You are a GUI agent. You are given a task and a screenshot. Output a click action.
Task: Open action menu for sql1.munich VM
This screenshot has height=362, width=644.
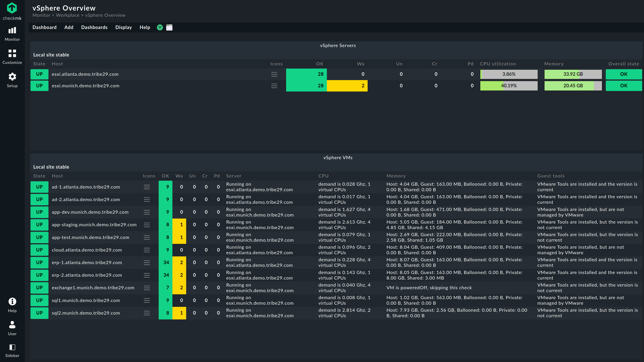point(147,300)
